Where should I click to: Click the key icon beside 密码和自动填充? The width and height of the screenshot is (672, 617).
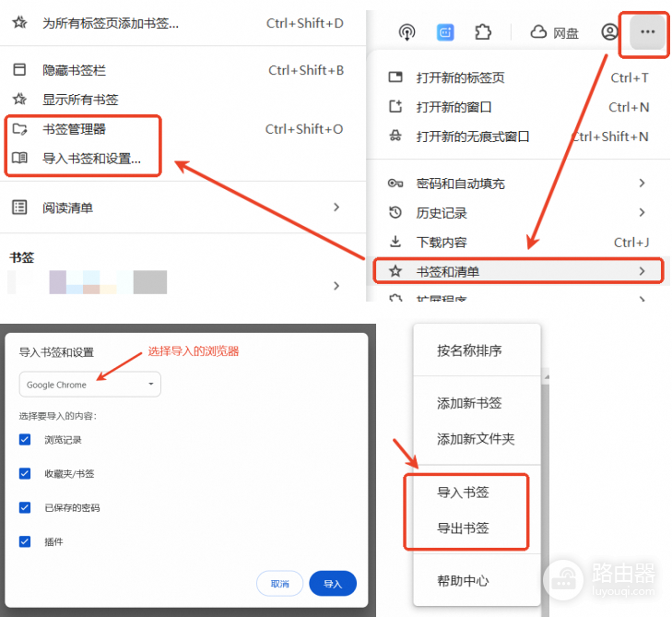coord(395,184)
